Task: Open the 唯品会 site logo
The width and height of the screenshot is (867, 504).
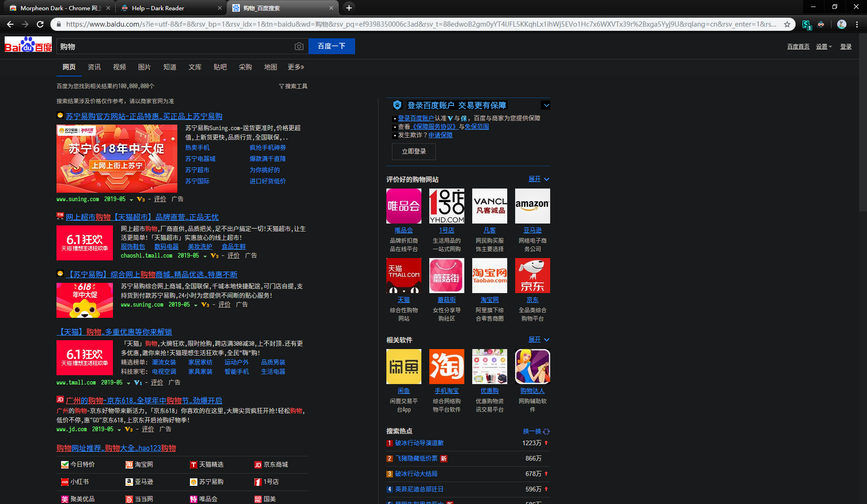Action: (x=404, y=206)
